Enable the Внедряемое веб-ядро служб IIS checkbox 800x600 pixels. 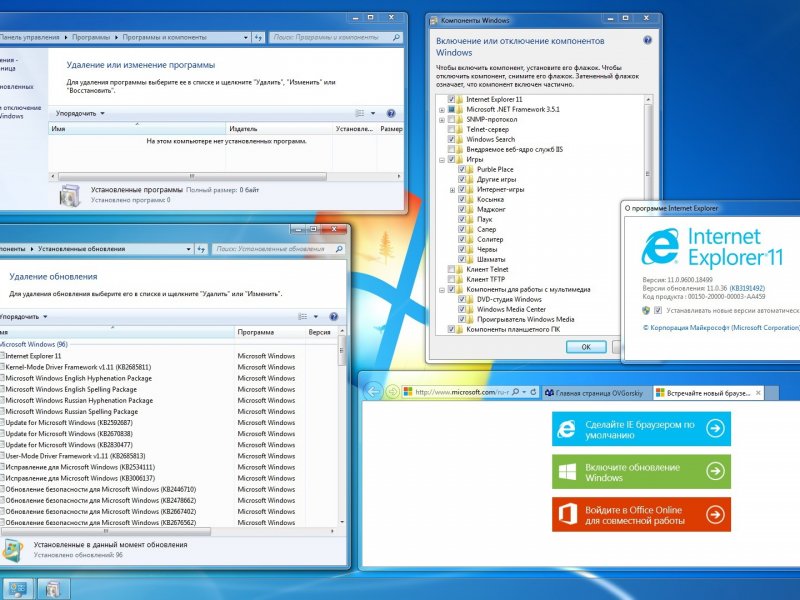pyautogui.click(x=451, y=149)
